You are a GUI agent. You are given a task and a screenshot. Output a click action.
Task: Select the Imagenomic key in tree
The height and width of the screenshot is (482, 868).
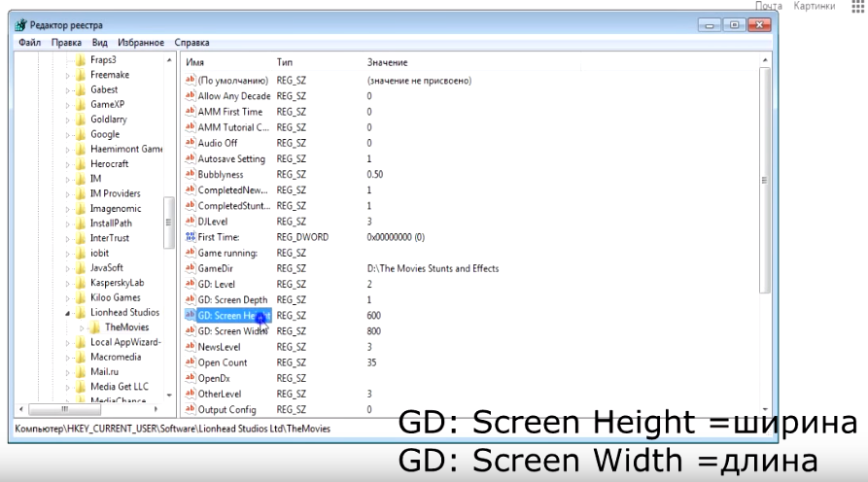116,209
